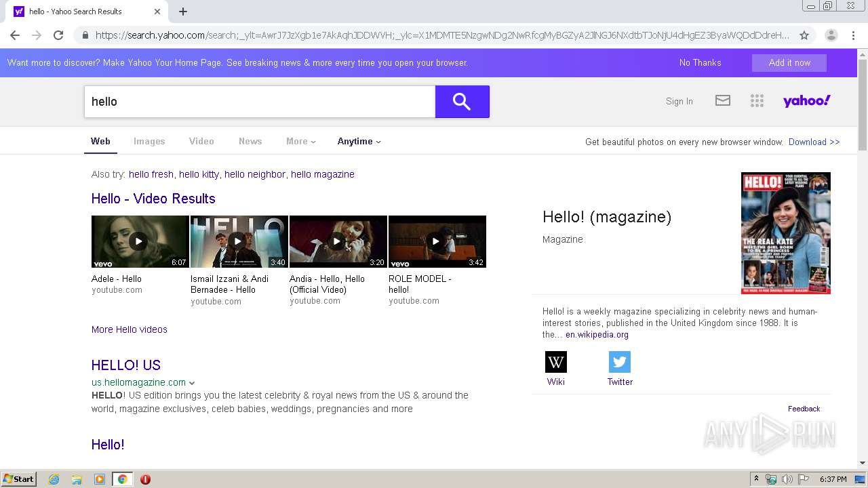Open the Chrome three-dot menu
This screenshot has width=868, height=488.
853,35
